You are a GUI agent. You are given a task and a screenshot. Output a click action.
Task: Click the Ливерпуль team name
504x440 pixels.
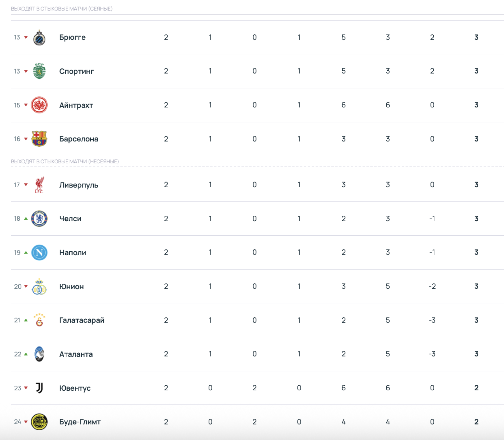pyautogui.click(x=79, y=185)
